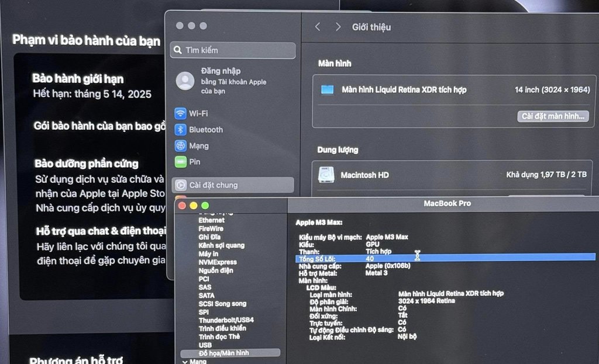599x364 pixels.
Task: Open Cài đặt màn hình display settings
Action: click(x=553, y=116)
